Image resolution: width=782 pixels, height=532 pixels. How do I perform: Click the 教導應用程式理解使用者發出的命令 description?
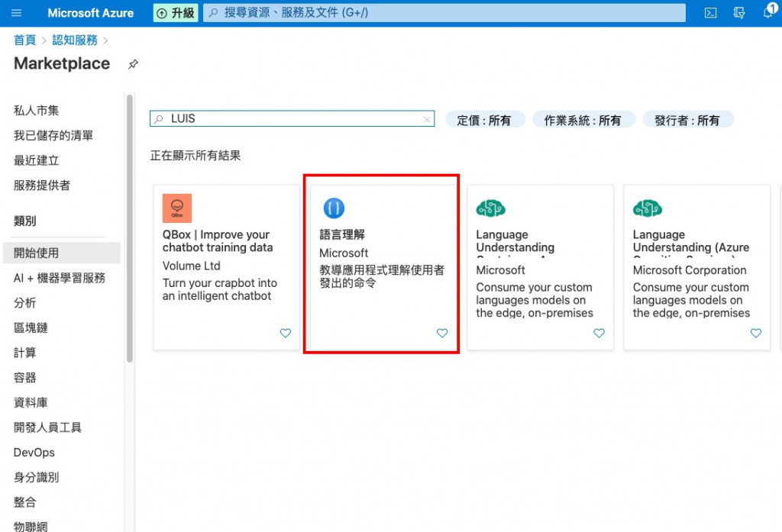click(382, 276)
